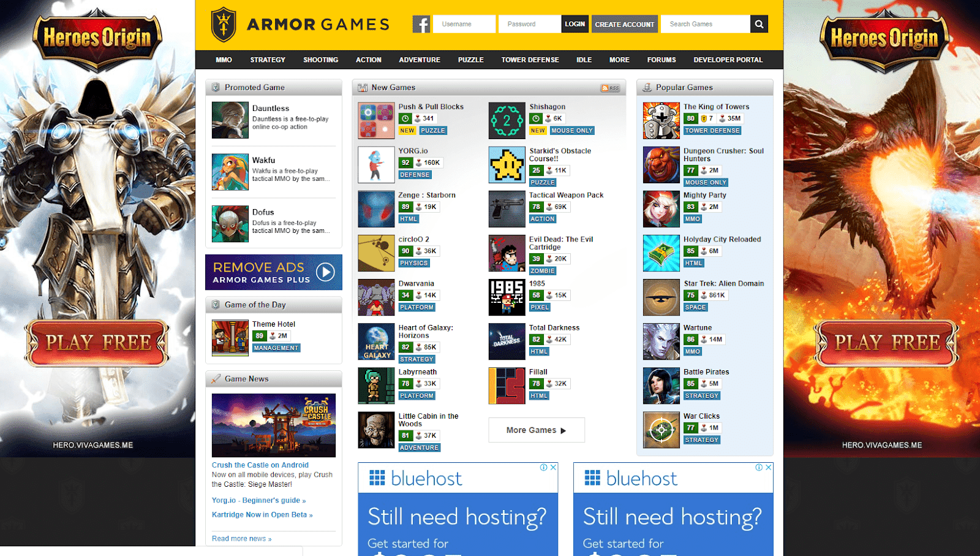Open the Evil Dead game icon
The height and width of the screenshot is (556, 980).
(x=507, y=253)
